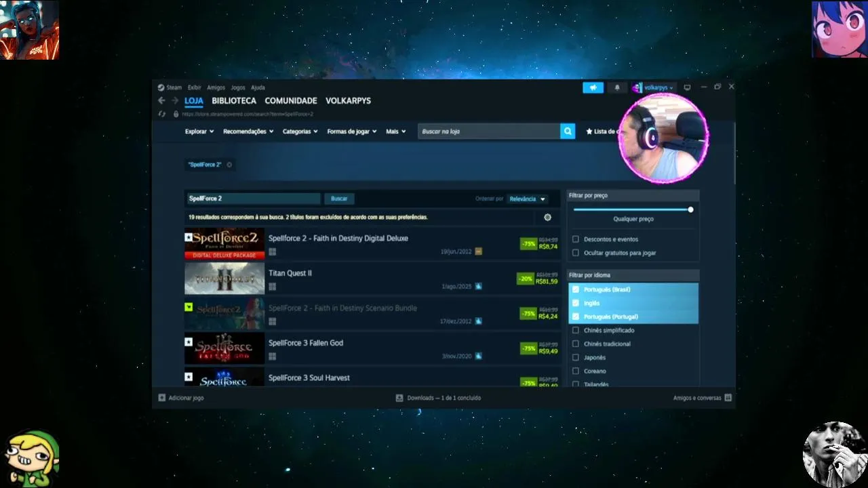Click the review icon for SpellForce 3 Fallen God

[478, 356]
